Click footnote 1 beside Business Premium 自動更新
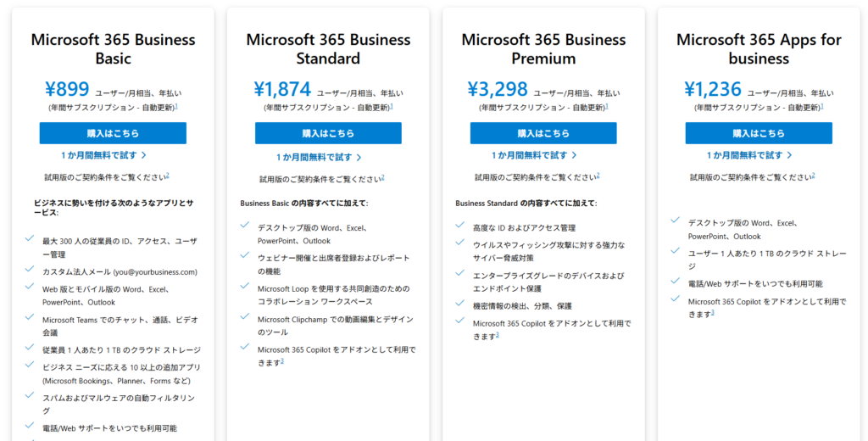Viewport: 868px width, 441px height. [x=607, y=106]
